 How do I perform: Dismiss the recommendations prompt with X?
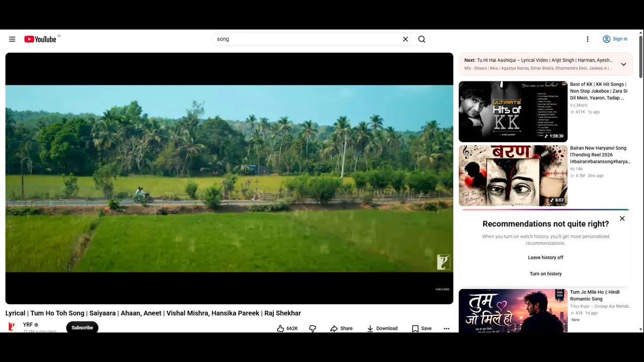(622, 219)
